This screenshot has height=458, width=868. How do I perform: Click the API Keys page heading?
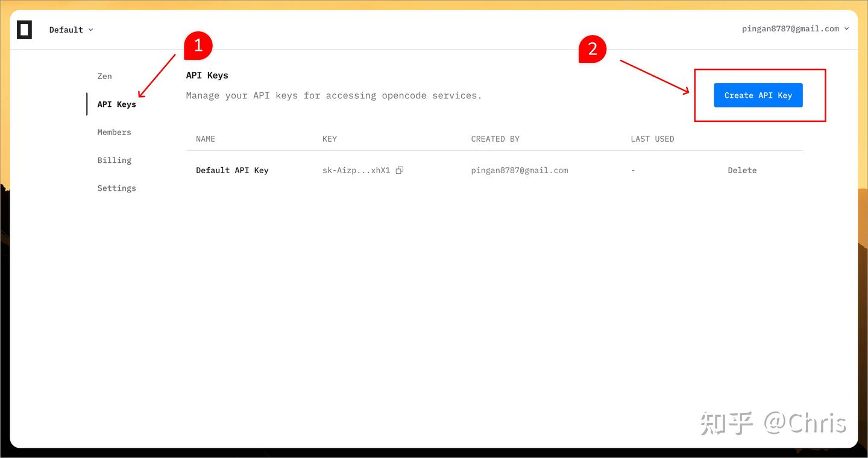click(x=207, y=75)
